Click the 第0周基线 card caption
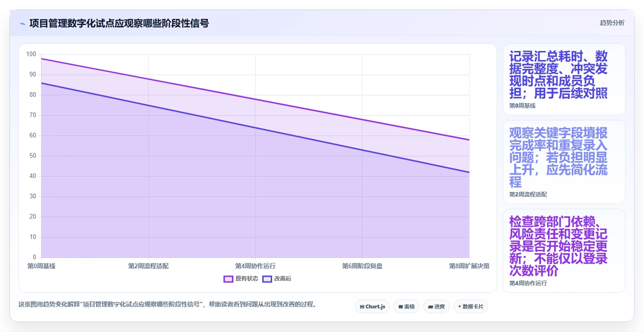 click(x=522, y=106)
